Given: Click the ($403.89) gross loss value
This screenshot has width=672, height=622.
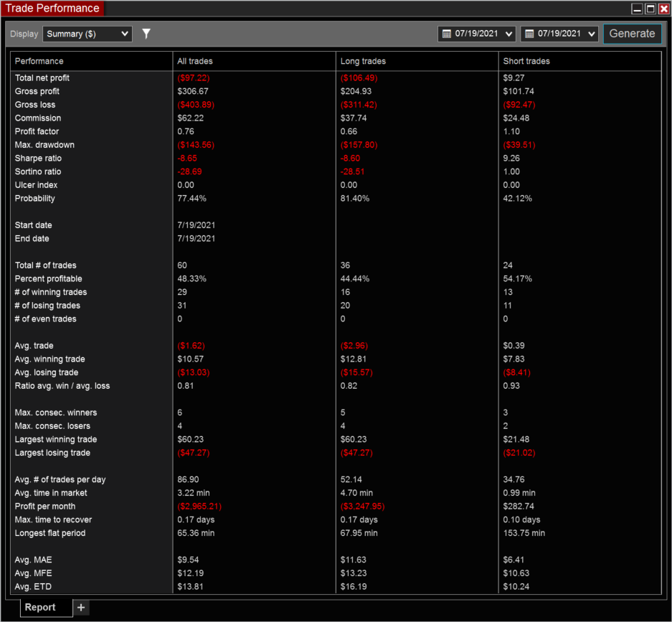Looking at the screenshot, I should [x=196, y=104].
